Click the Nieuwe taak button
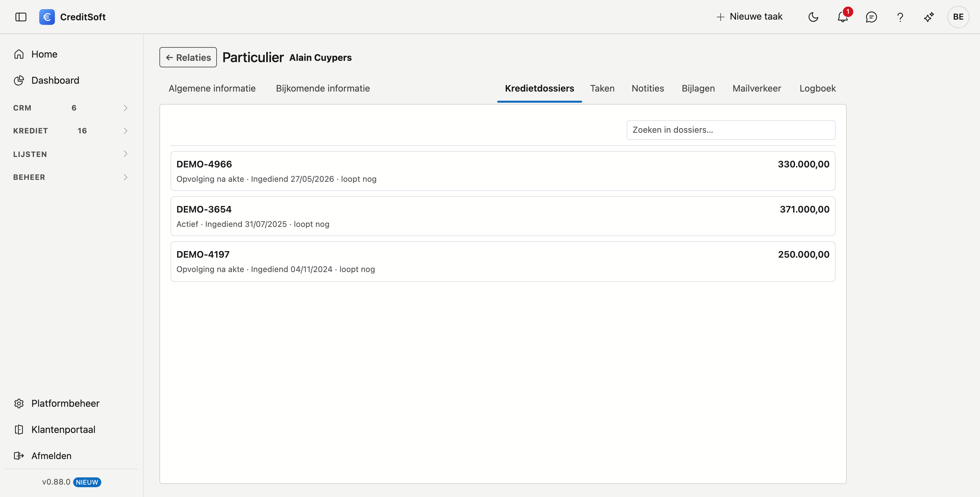This screenshot has height=497, width=980. [749, 17]
